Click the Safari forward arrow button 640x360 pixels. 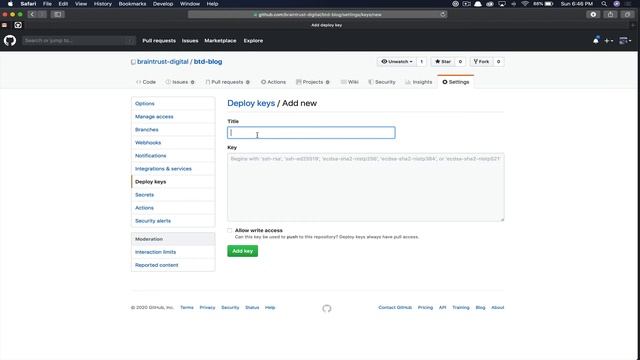coord(42,14)
